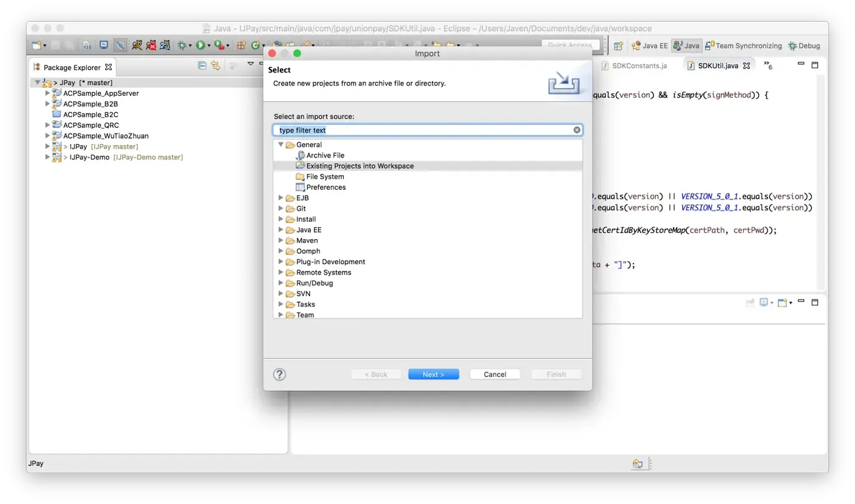Collapse the JPay project node
This screenshot has width=855, height=504.
(37, 82)
